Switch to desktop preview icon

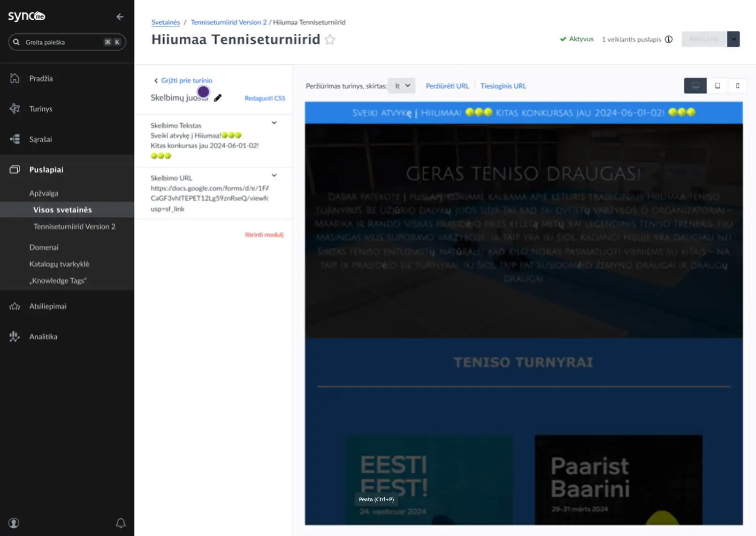(x=695, y=86)
